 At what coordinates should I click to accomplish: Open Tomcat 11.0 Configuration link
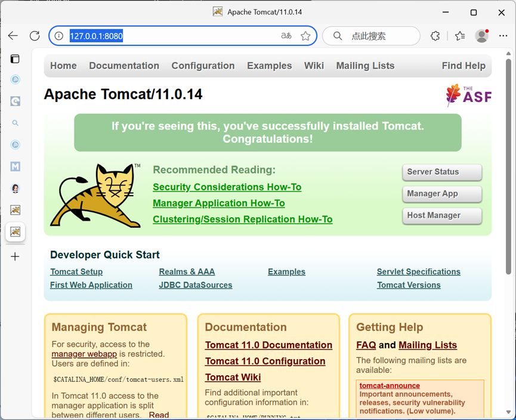[x=265, y=361]
